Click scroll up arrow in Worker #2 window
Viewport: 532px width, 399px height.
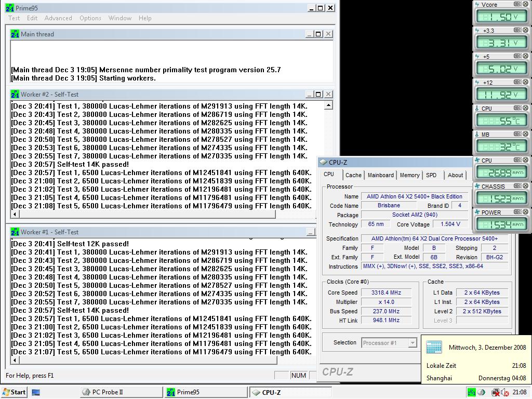pyautogui.click(x=328, y=105)
